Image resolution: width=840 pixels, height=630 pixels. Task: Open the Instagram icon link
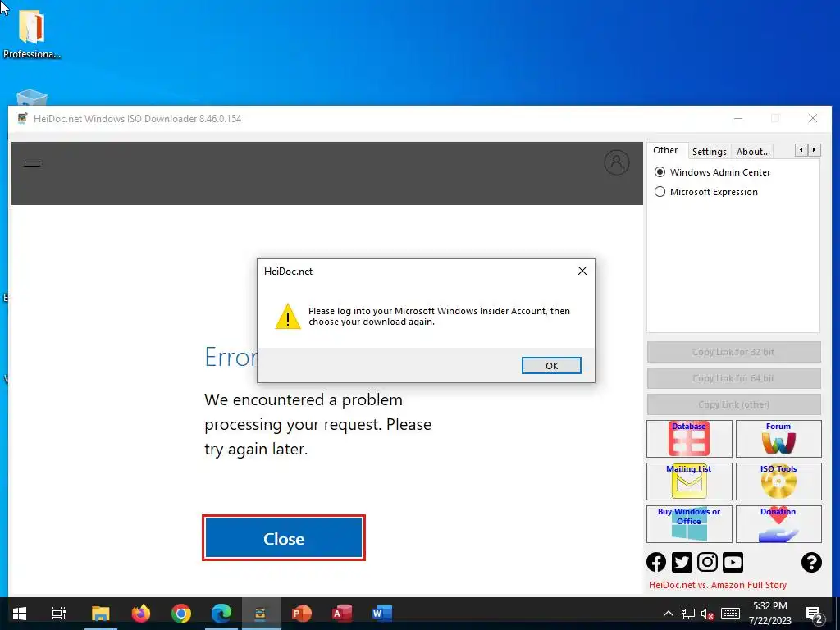pyautogui.click(x=707, y=562)
